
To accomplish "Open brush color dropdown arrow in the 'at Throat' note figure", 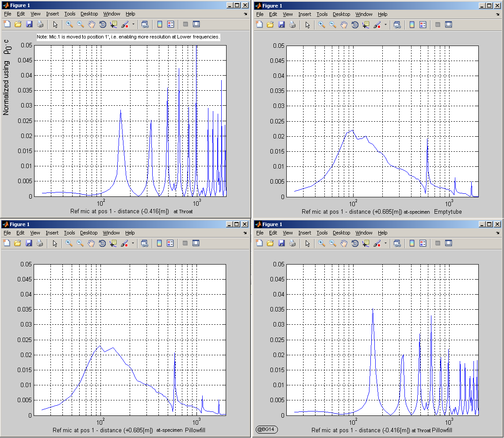I will tap(133, 24).
